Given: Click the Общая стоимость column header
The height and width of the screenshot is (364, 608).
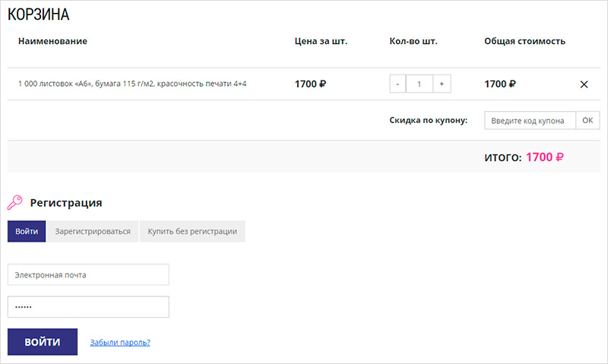Looking at the screenshot, I should [524, 41].
